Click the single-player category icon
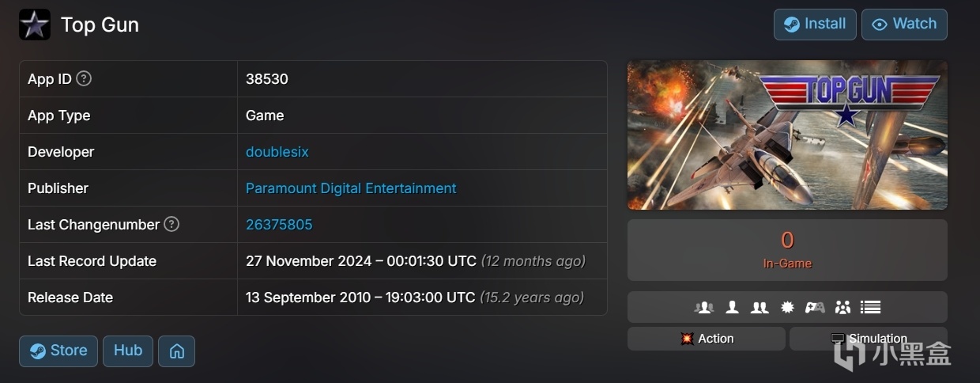980x383 pixels. coord(733,307)
